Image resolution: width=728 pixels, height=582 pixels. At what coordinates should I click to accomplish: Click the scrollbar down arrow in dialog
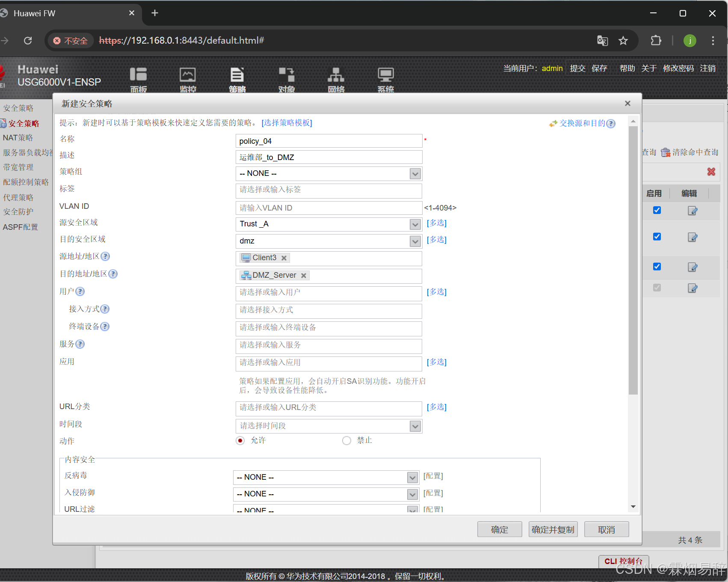(x=633, y=507)
